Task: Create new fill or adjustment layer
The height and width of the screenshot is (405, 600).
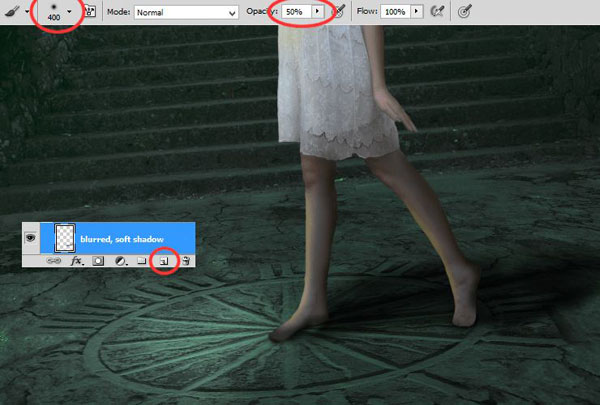Action: pyautogui.click(x=121, y=261)
